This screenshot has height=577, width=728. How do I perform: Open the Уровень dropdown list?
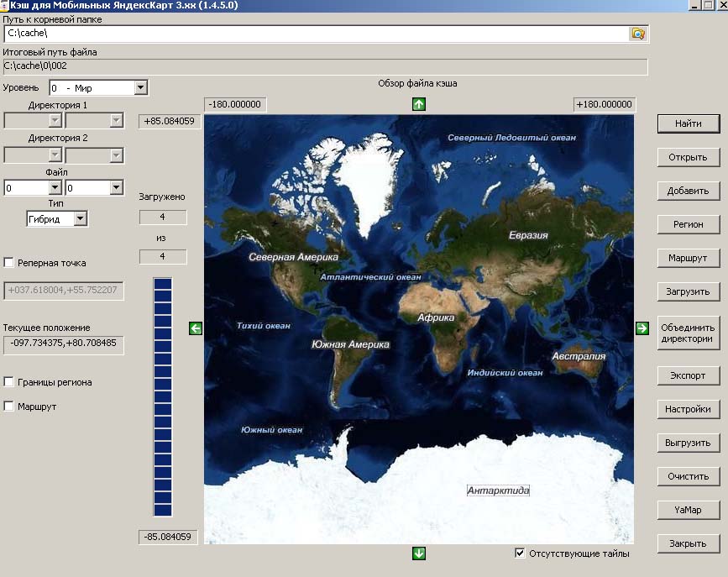pos(140,87)
